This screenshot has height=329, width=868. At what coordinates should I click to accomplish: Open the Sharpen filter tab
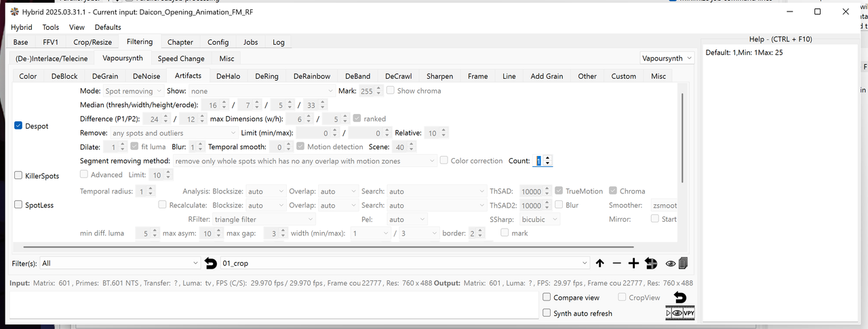point(439,76)
